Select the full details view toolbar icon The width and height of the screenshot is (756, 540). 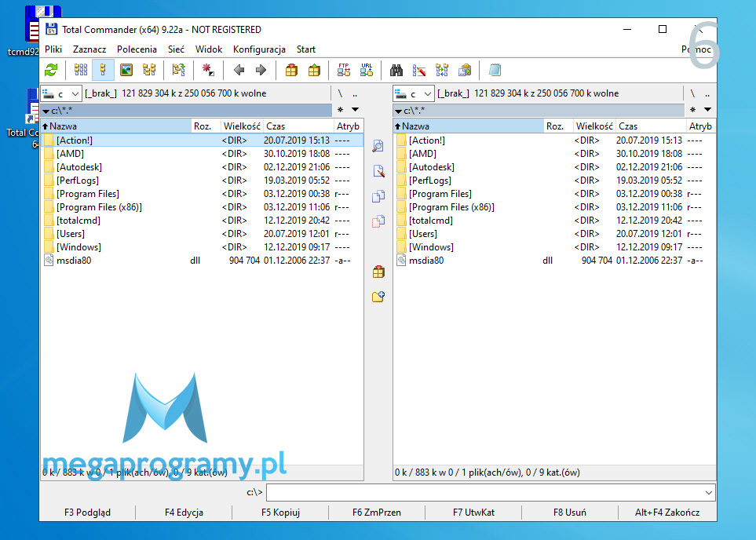click(103, 71)
